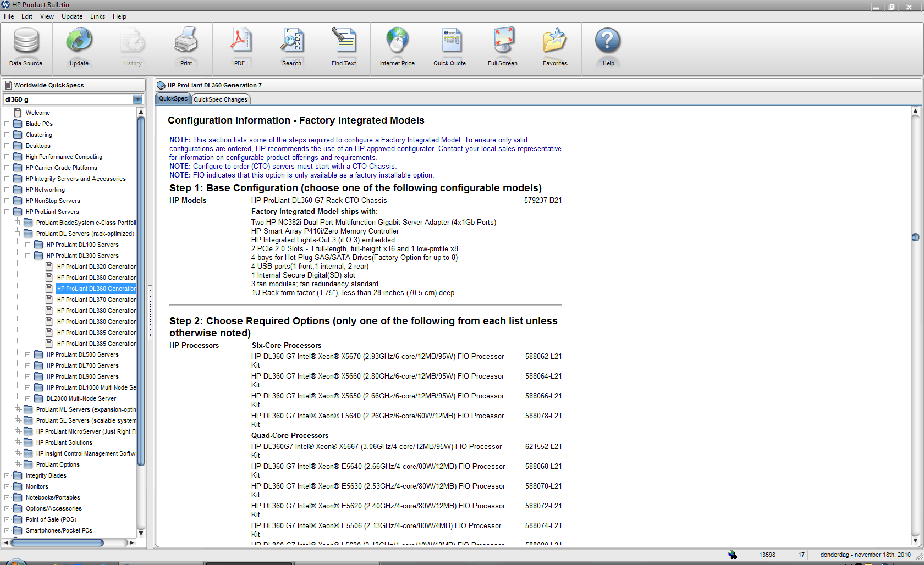Open the Links menu
924x565 pixels.
coord(97,16)
